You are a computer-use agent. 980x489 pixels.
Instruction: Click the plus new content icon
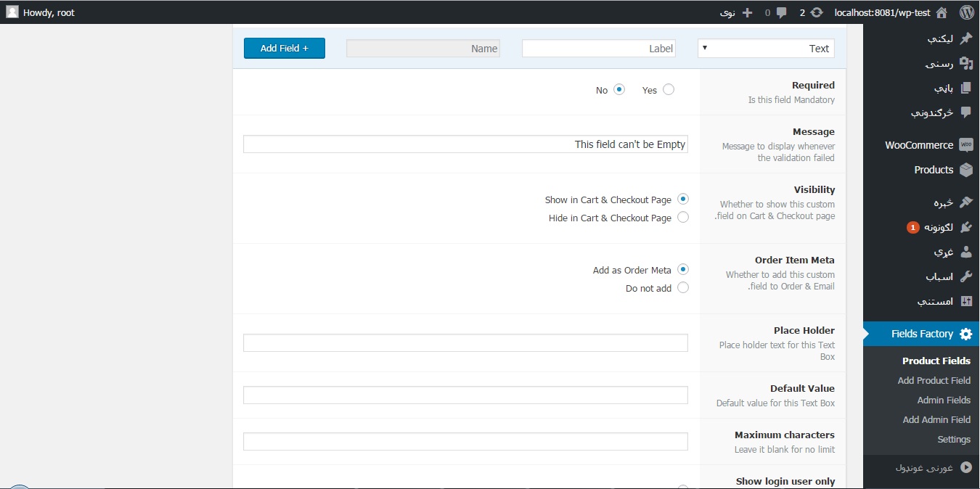click(x=748, y=12)
